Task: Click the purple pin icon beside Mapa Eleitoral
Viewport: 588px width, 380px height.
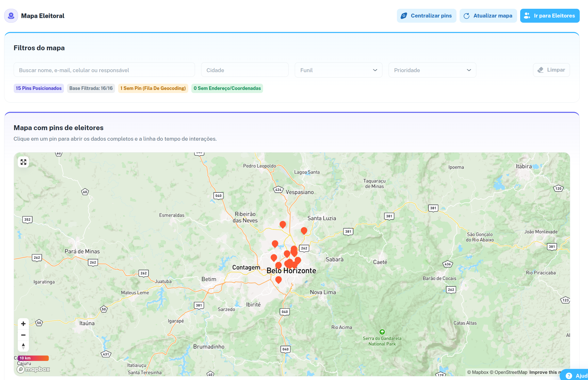Action: (11, 15)
